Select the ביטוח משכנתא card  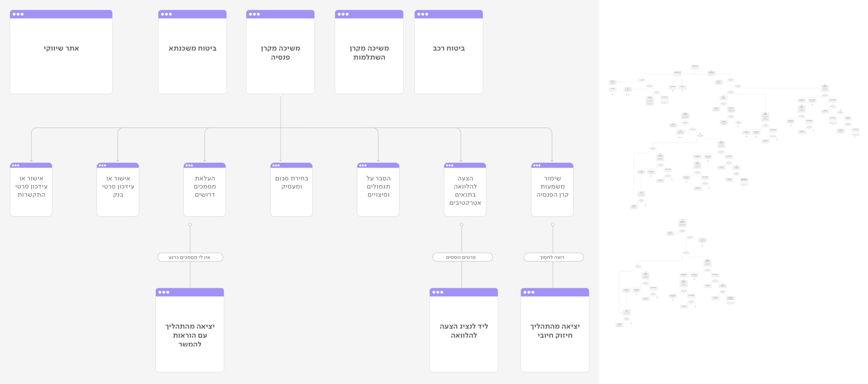192,52
